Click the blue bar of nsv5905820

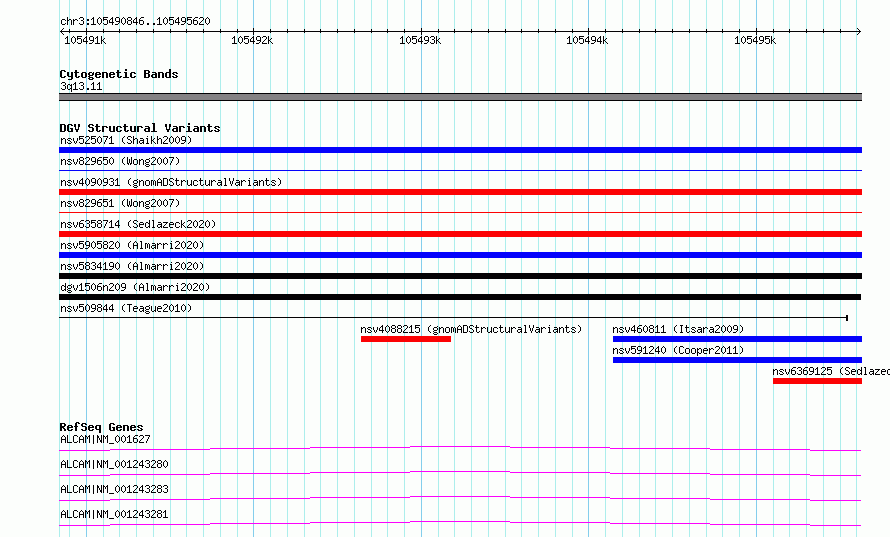[x=460, y=255]
